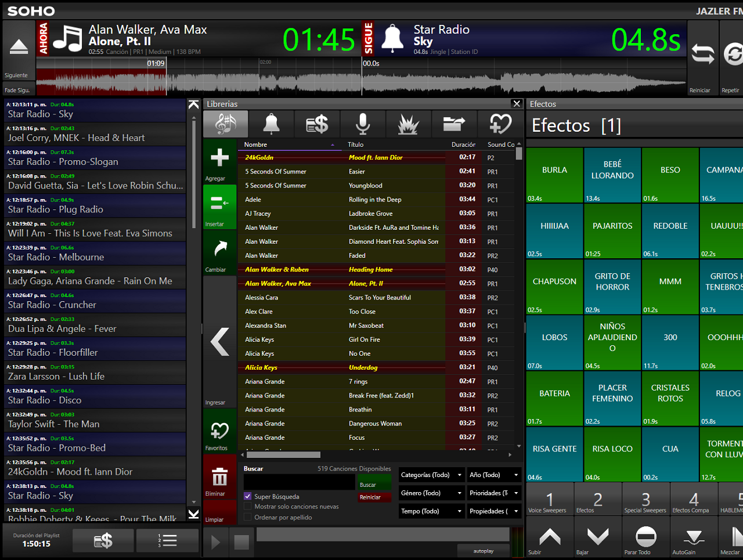Open the Propiedades dropdown
Image resolution: width=743 pixels, height=560 pixels.
click(494, 511)
